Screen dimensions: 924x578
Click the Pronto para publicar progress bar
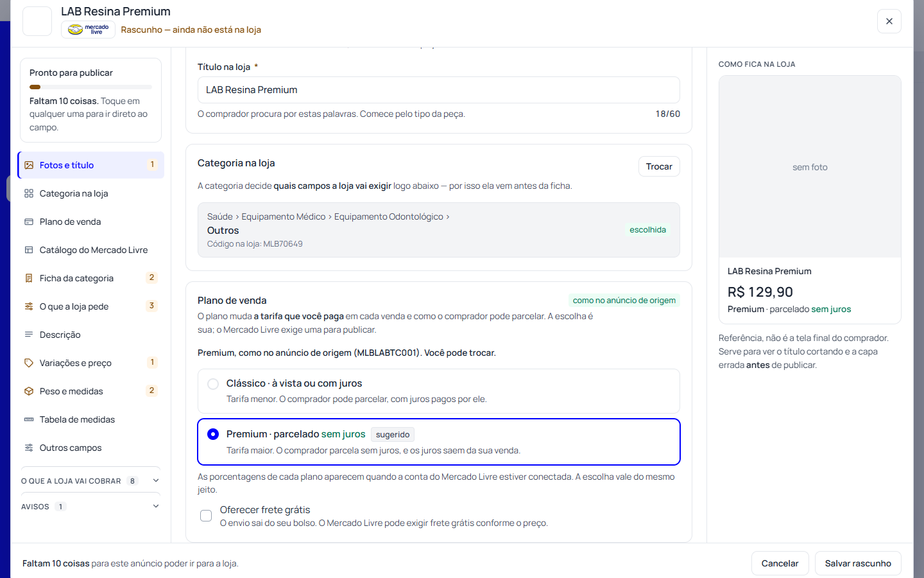click(x=90, y=87)
